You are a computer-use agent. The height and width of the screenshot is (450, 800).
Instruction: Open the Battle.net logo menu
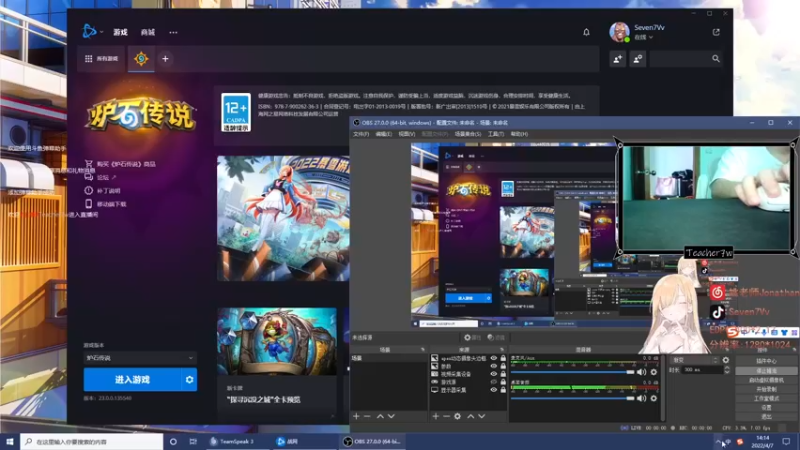pyautogui.click(x=92, y=32)
